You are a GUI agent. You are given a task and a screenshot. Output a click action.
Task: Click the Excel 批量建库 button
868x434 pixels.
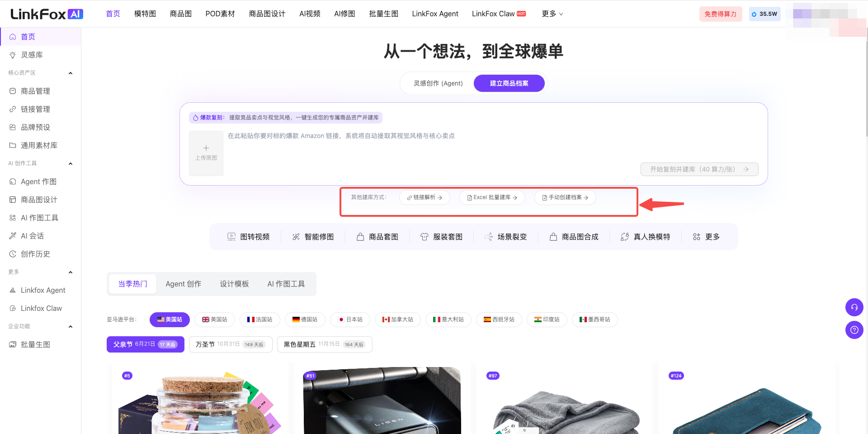click(x=492, y=197)
